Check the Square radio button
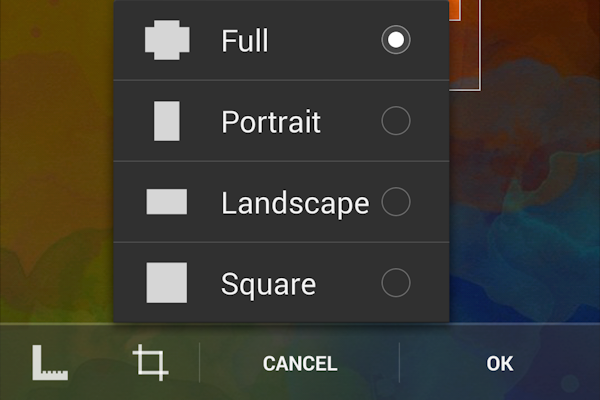 pos(396,283)
